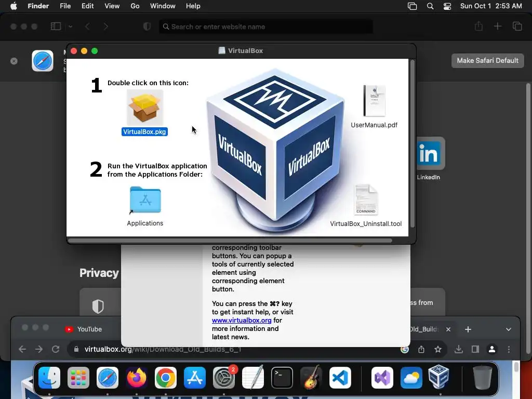
Task: Open the UserManual.pdf file icon
Action: (374, 101)
